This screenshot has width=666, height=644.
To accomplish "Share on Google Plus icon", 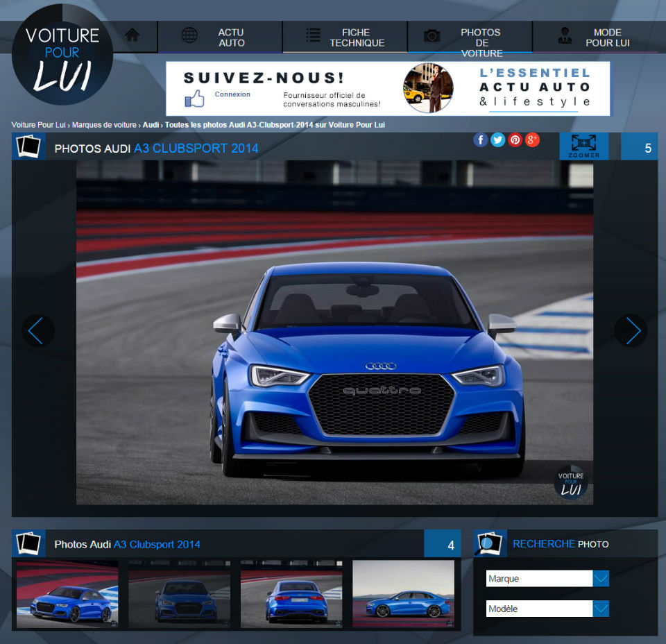I will pyautogui.click(x=532, y=139).
